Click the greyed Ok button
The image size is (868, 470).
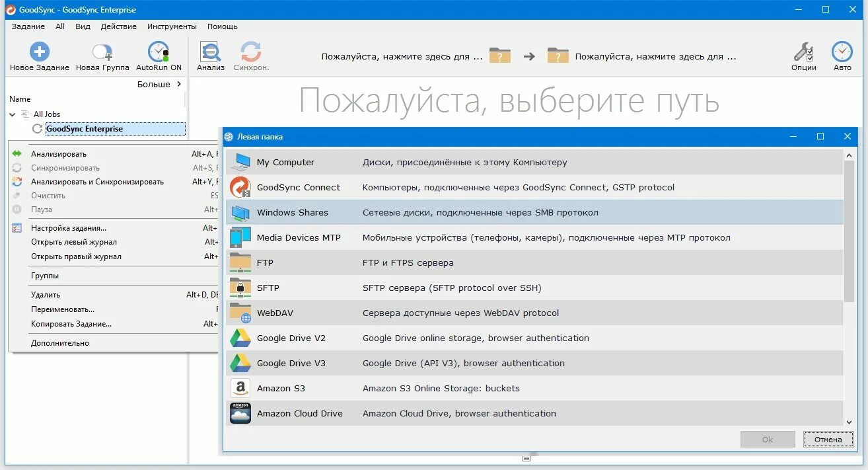point(768,439)
